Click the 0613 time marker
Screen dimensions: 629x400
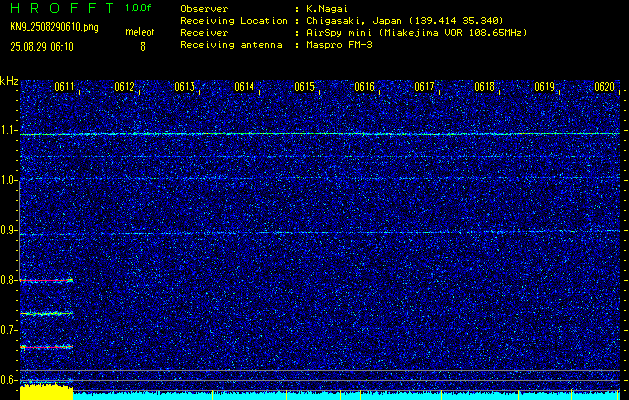(x=185, y=87)
